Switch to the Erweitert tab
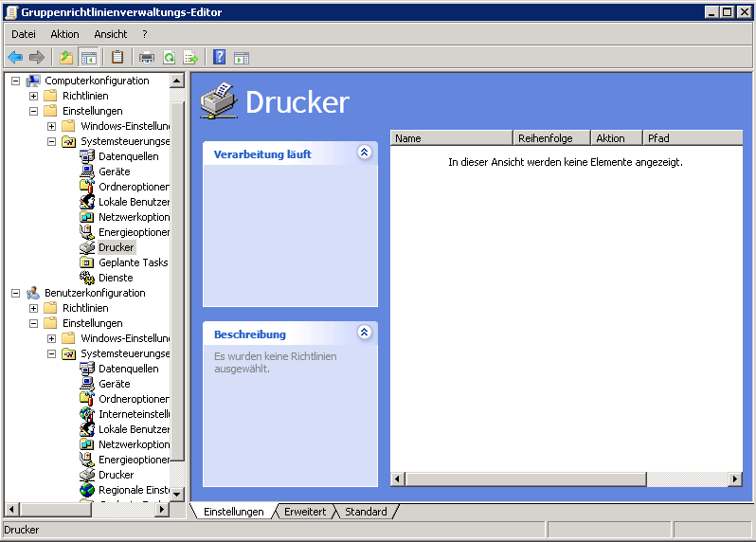The image size is (756, 542). pyautogui.click(x=304, y=512)
